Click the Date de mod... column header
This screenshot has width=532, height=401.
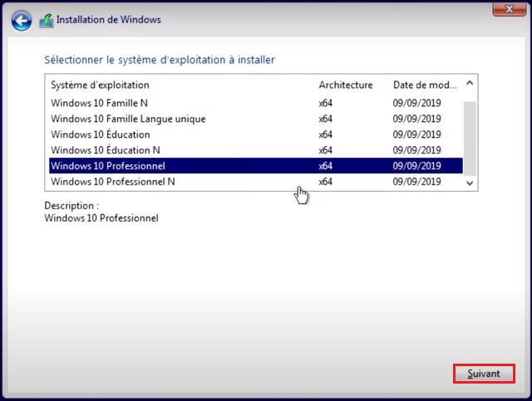tap(425, 85)
